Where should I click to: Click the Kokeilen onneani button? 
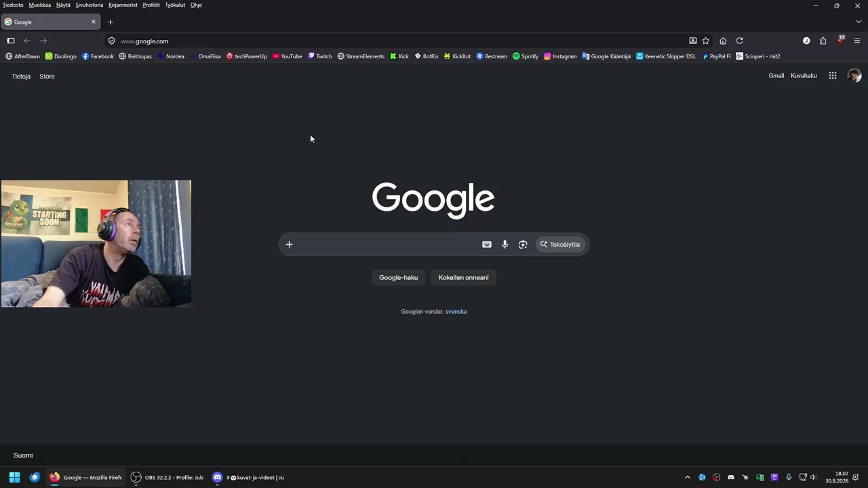click(x=464, y=277)
